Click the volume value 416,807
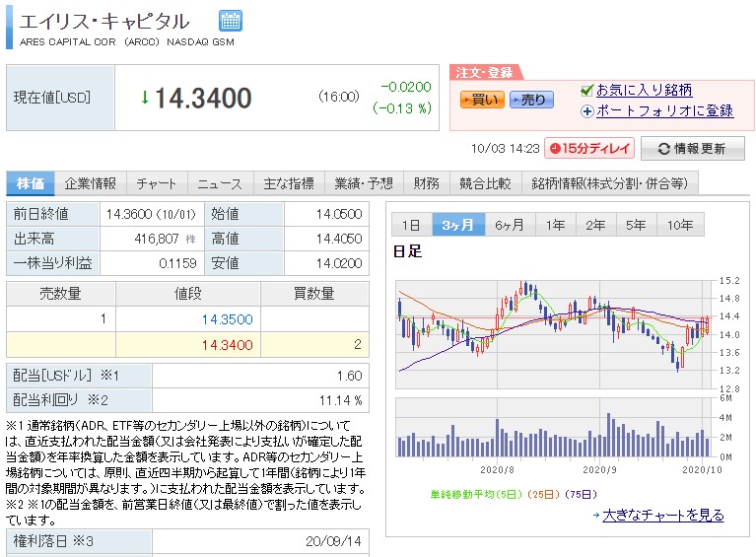The width and height of the screenshot is (756, 557). (157, 239)
